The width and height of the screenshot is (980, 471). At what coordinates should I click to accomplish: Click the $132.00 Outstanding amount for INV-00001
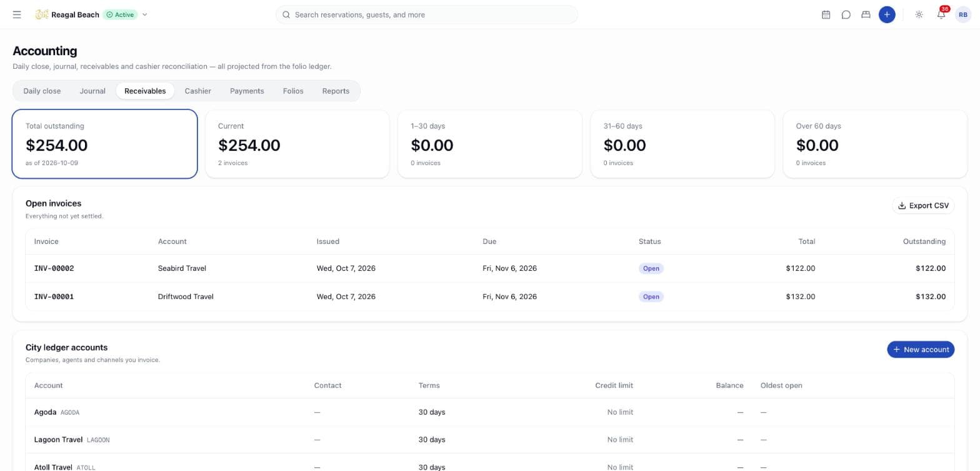930,296
